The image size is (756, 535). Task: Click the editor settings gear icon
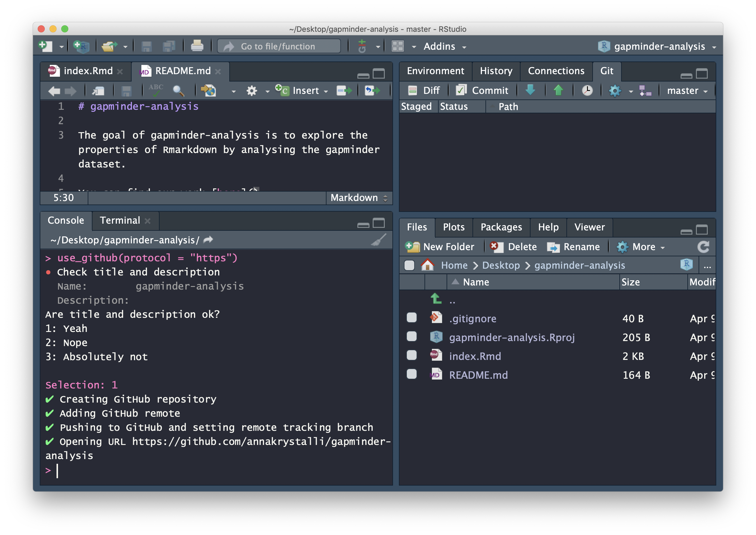(252, 91)
